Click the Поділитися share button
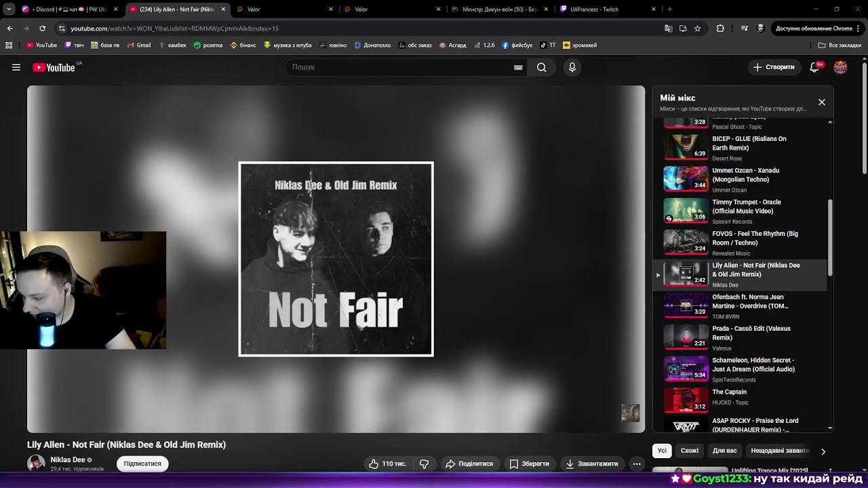 (469, 464)
